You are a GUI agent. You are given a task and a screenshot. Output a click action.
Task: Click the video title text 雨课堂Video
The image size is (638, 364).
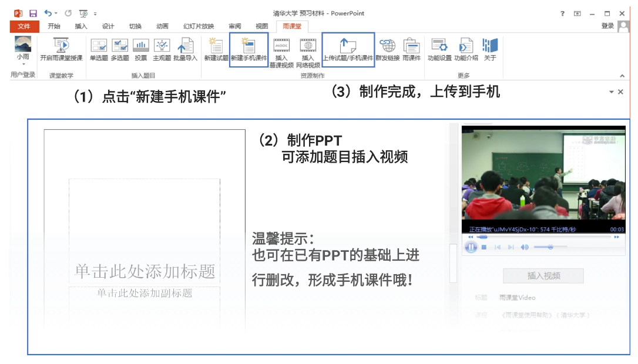click(517, 298)
